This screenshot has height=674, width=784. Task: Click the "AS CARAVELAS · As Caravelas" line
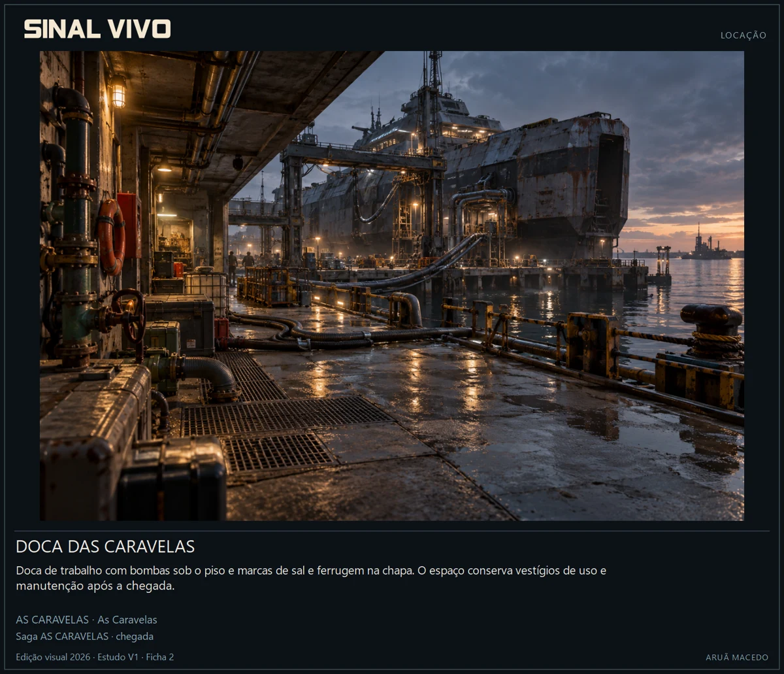[x=86, y=620]
